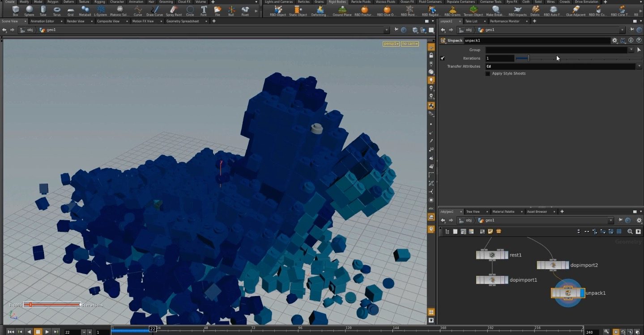Click the Iterations parameter slider
The height and width of the screenshot is (335, 644).
(578, 58)
